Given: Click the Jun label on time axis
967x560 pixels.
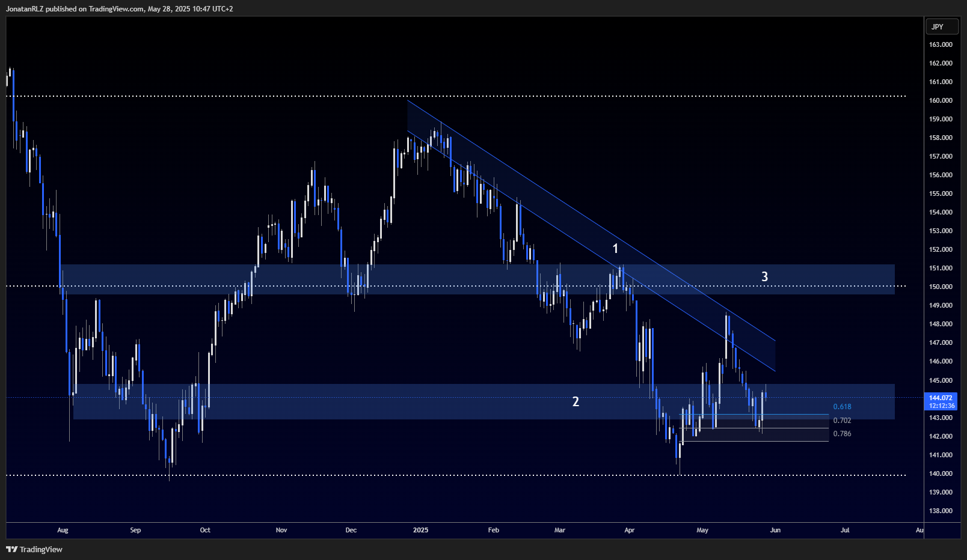Looking at the screenshot, I should 775,530.
